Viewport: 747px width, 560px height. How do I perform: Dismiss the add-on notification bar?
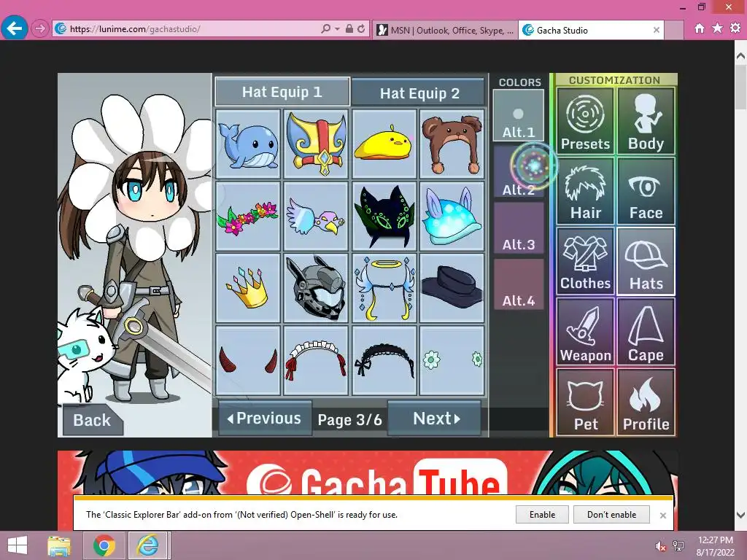(x=662, y=516)
